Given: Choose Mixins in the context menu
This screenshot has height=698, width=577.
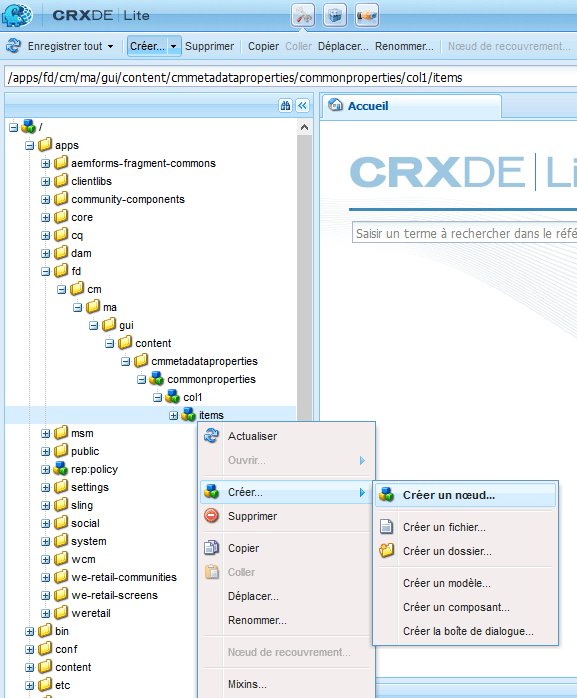Looking at the screenshot, I should (287, 684).
